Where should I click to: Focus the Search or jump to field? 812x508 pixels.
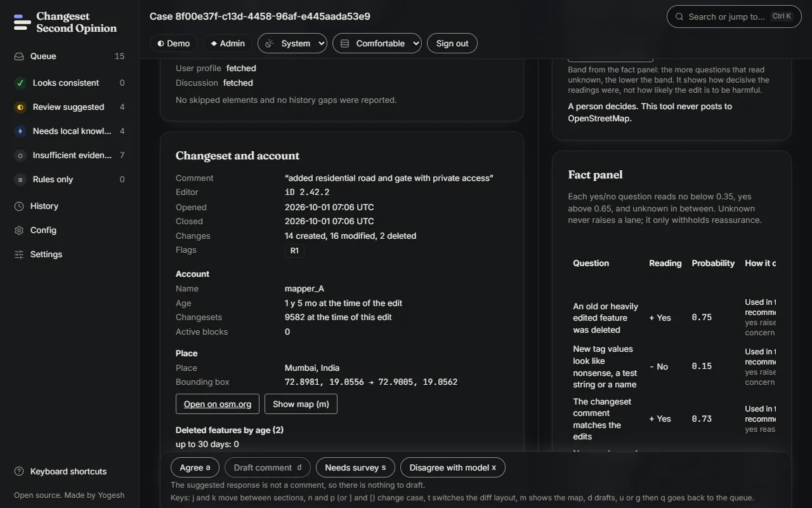point(734,17)
